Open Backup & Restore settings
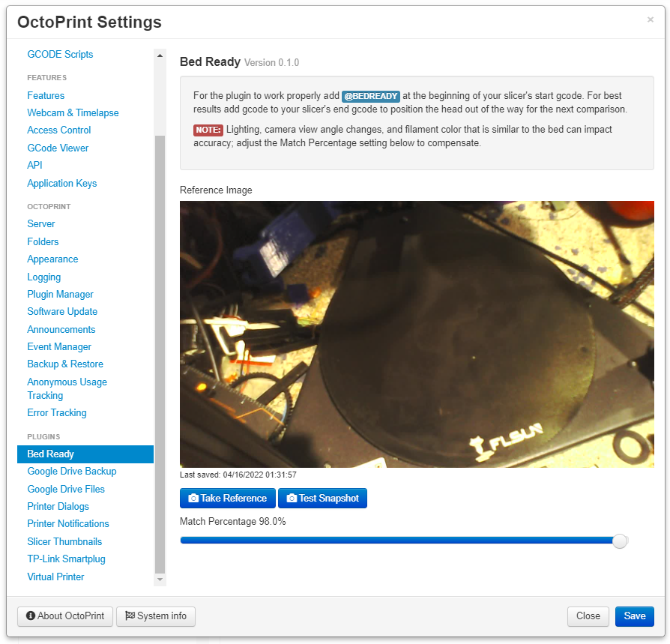670x644 pixels. coord(65,364)
